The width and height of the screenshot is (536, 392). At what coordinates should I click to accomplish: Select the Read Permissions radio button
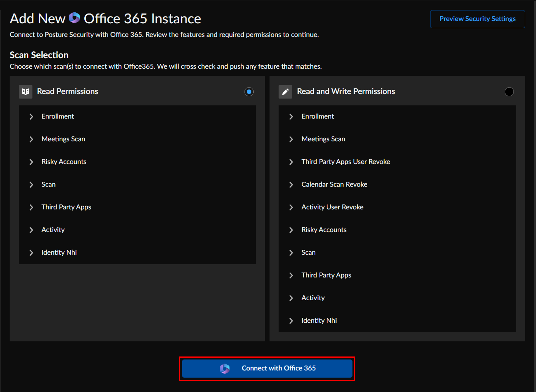(249, 92)
